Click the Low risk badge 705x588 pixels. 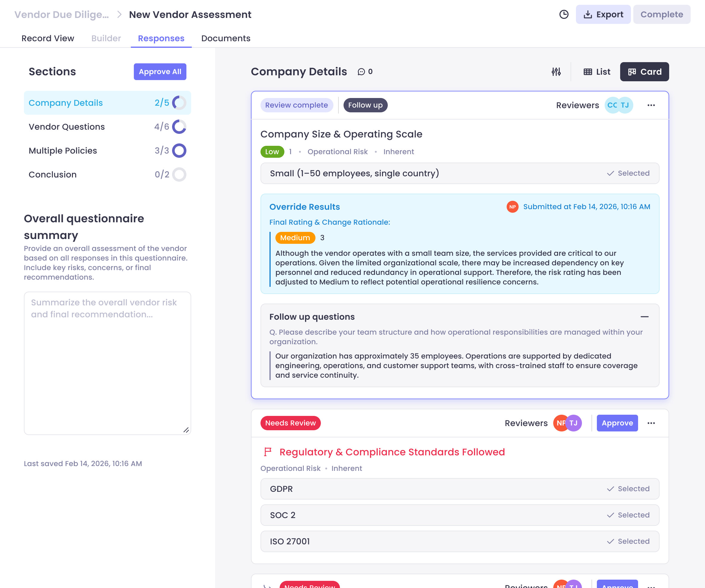272,152
